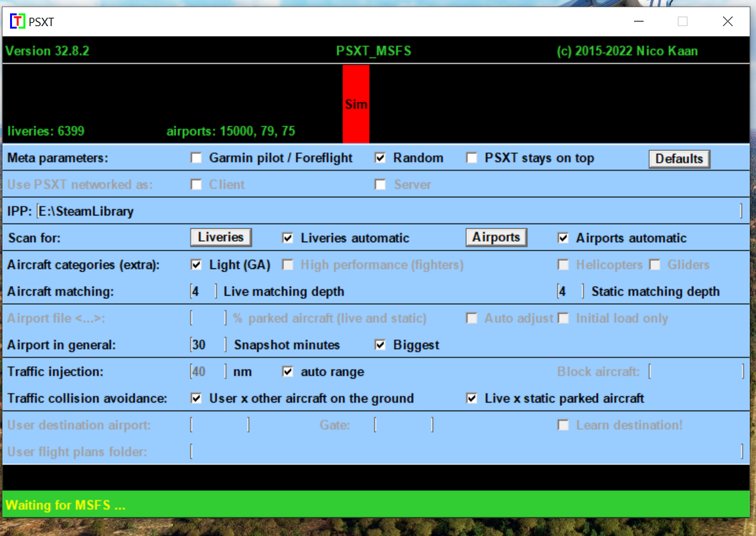Toggle the Helicopters checkbox
Screen dimensions: 756x536
tap(563, 265)
